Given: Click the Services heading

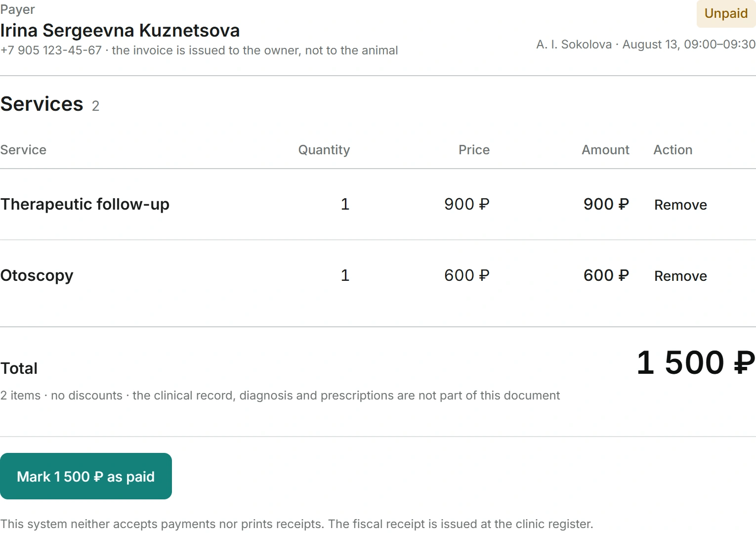Looking at the screenshot, I should [42, 104].
